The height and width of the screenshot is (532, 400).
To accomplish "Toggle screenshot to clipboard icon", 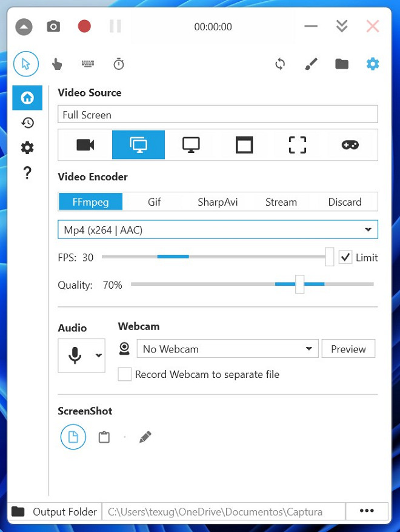I will click(x=104, y=437).
